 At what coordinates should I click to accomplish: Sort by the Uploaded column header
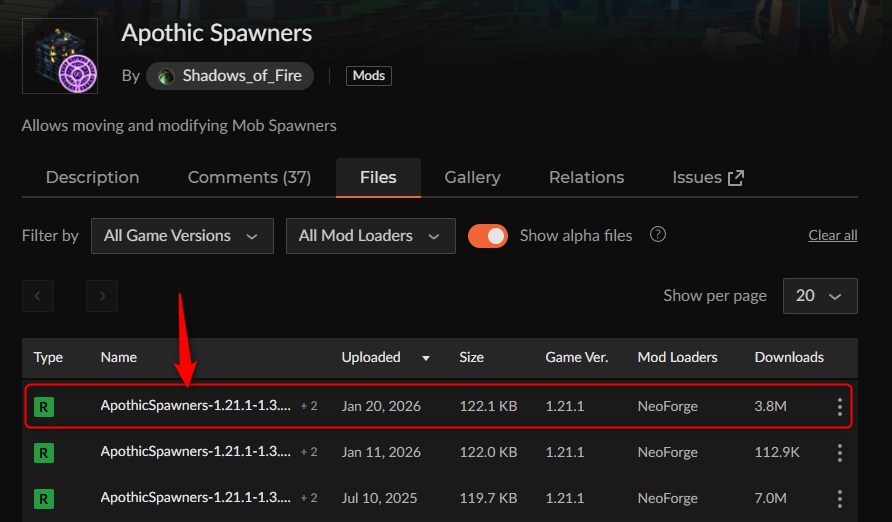tap(371, 357)
